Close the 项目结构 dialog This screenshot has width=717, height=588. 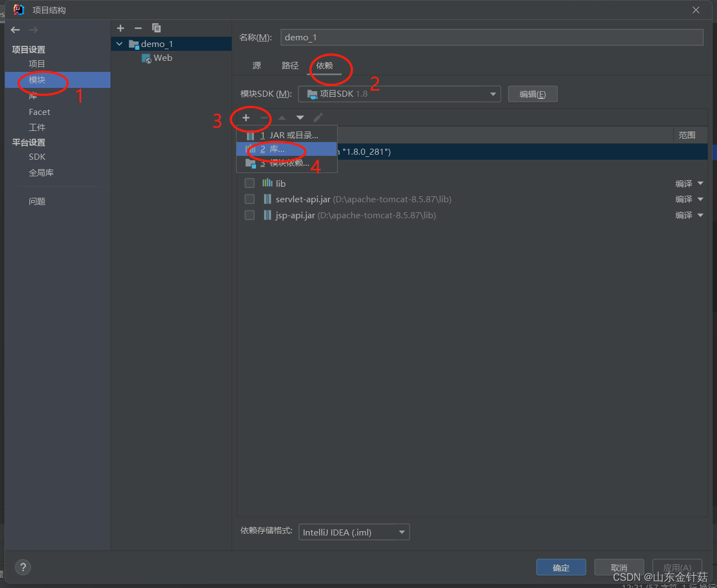tap(696, 10)
